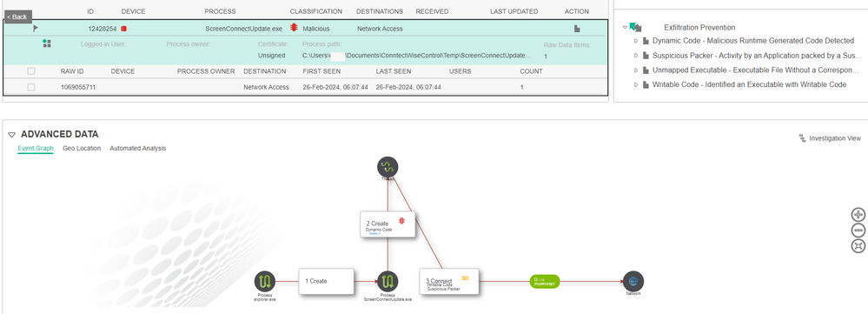The width and height of the screenshot is (868, 314).
Task: Click the Exfiltration Prevention arrows icon
Action: point(635,27)
